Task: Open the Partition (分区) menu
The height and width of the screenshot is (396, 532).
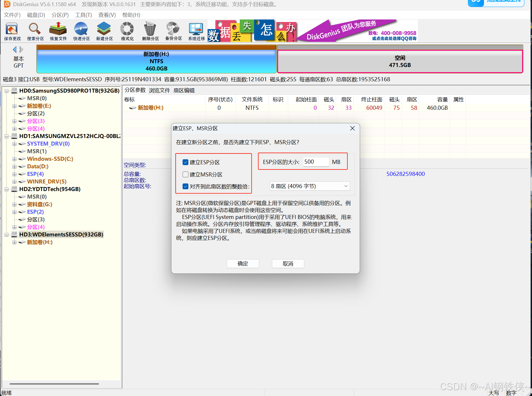Action: click(x=60, y=15)
